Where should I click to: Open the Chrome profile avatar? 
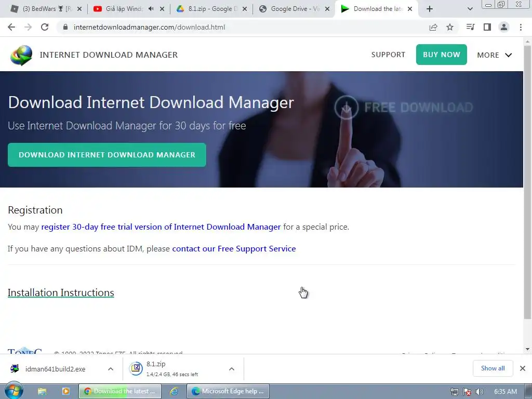click(x=504, y=27)
